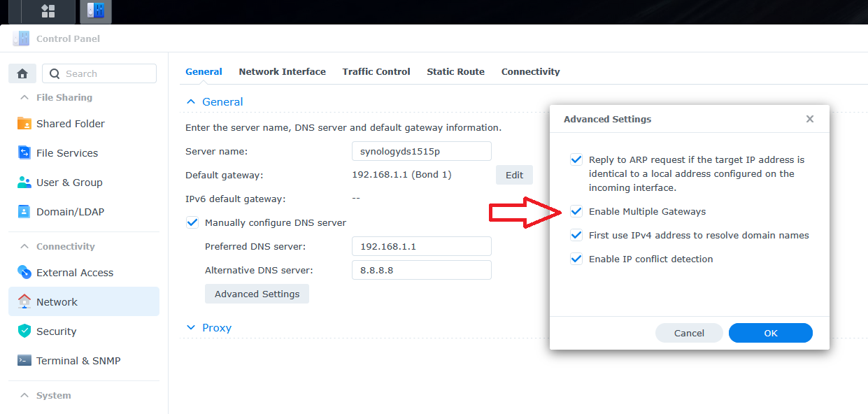Open User & Group section

(69, 183)
